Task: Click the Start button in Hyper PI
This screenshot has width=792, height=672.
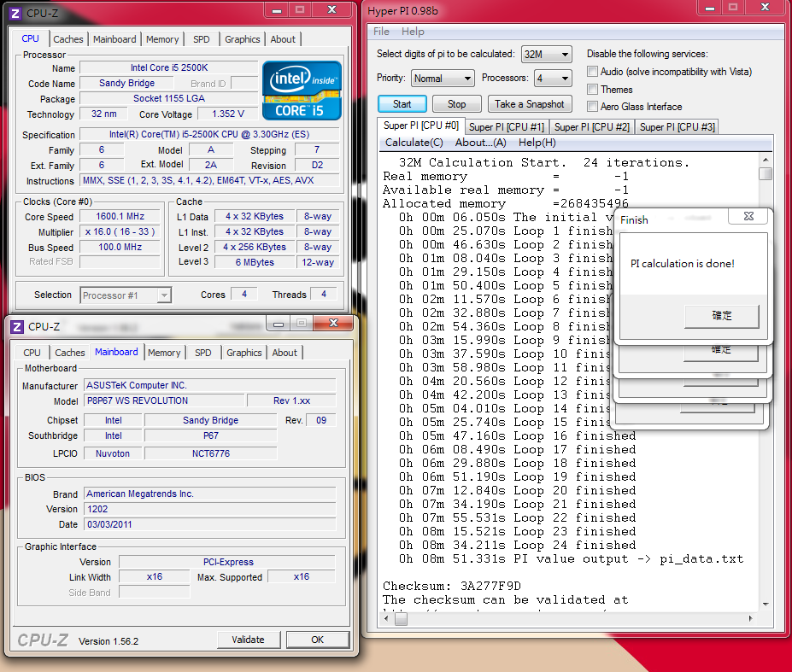Action: click(x=402, y=104)
